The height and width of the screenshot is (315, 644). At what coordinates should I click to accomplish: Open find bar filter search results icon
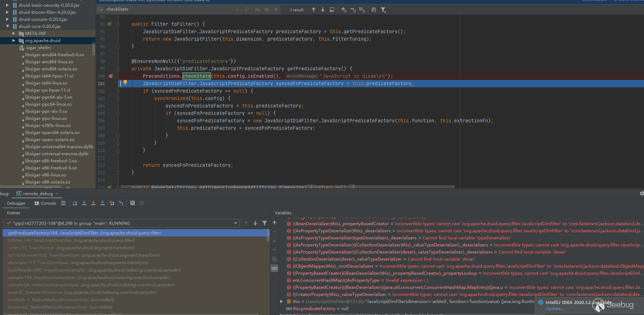pos(383,10)
